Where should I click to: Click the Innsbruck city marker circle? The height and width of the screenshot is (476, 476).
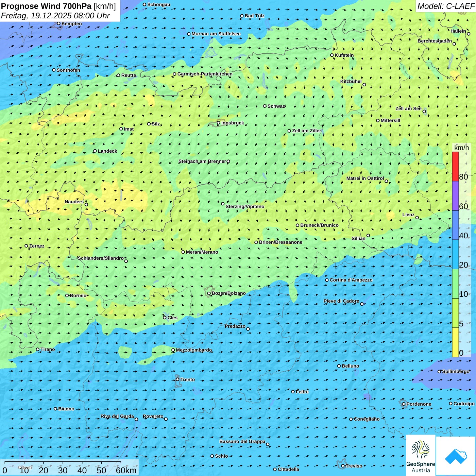[219, 123]
